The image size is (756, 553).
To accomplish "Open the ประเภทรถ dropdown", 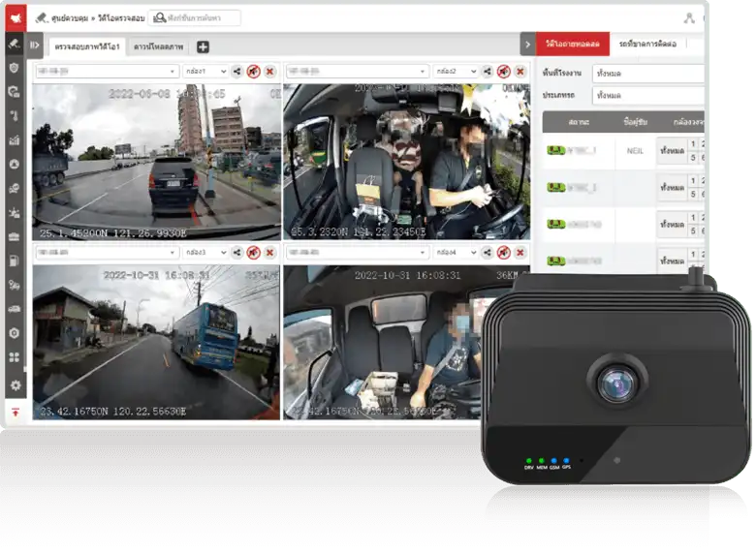I will click(648, 95).
